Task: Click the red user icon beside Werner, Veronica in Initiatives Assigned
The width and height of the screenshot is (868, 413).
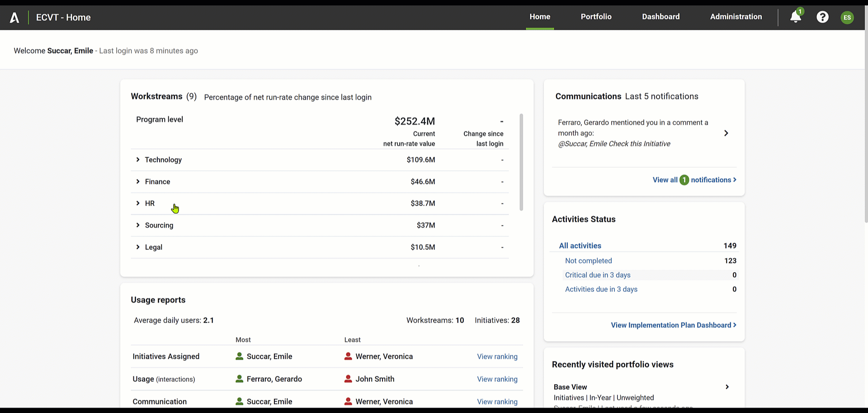Action: pyautogui.click(x=348, y=356)
